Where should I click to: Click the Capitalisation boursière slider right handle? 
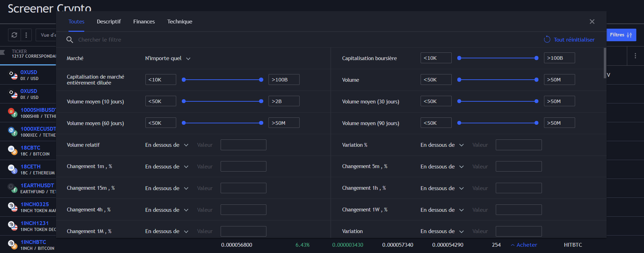536,58
